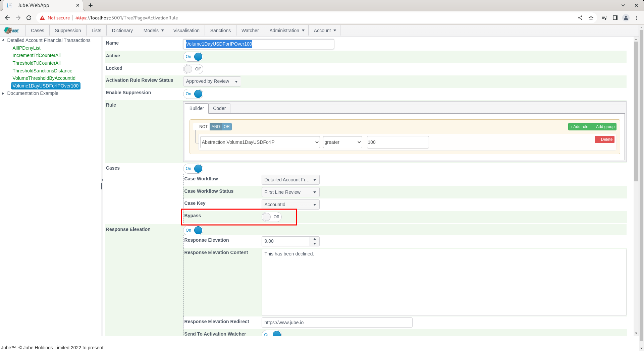Open the Case Workflow dropdown
644x351 pixels.
[290, 180]
